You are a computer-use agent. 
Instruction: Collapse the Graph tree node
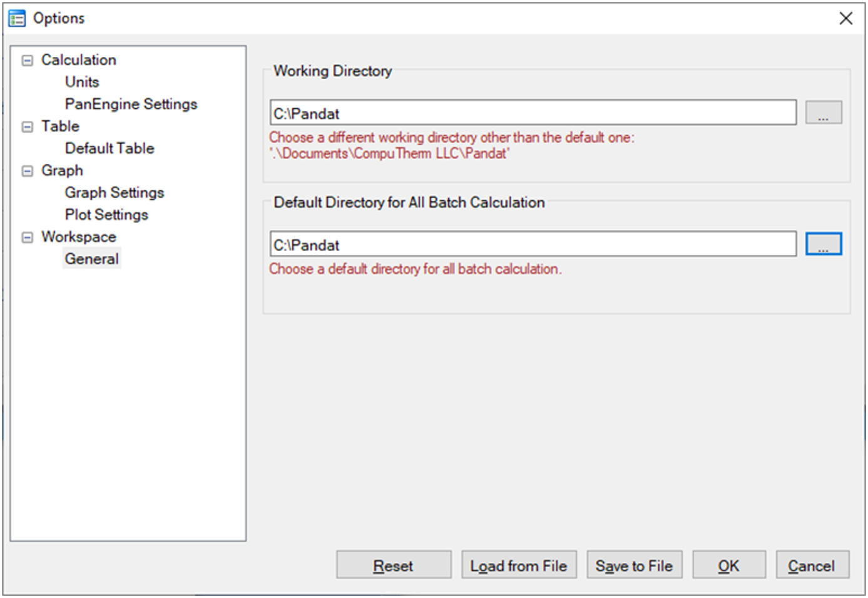coord(28,171)
